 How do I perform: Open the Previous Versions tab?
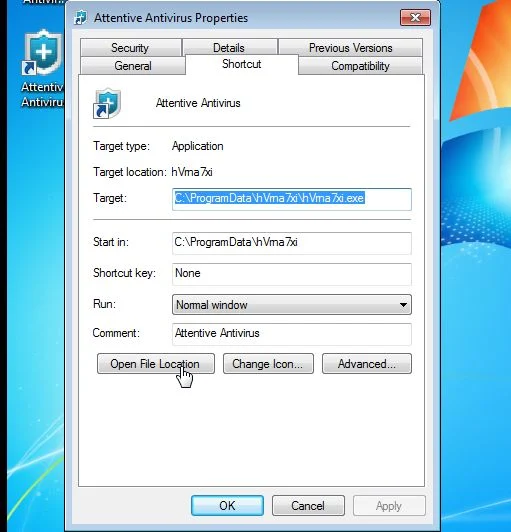[351, 48]
